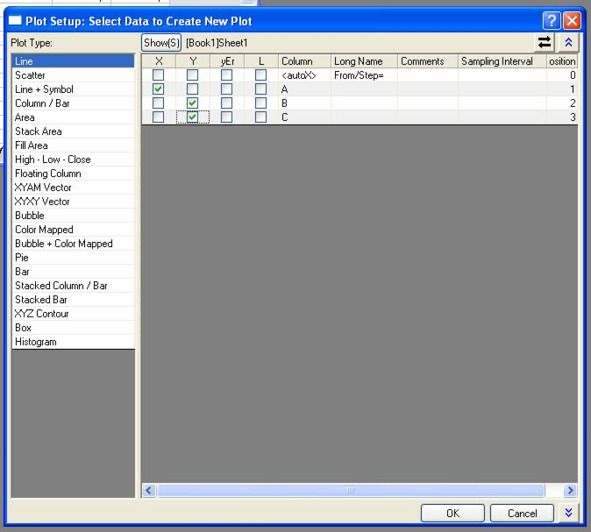Expand the bottom panel with the double down arrow

pos(568,513)
